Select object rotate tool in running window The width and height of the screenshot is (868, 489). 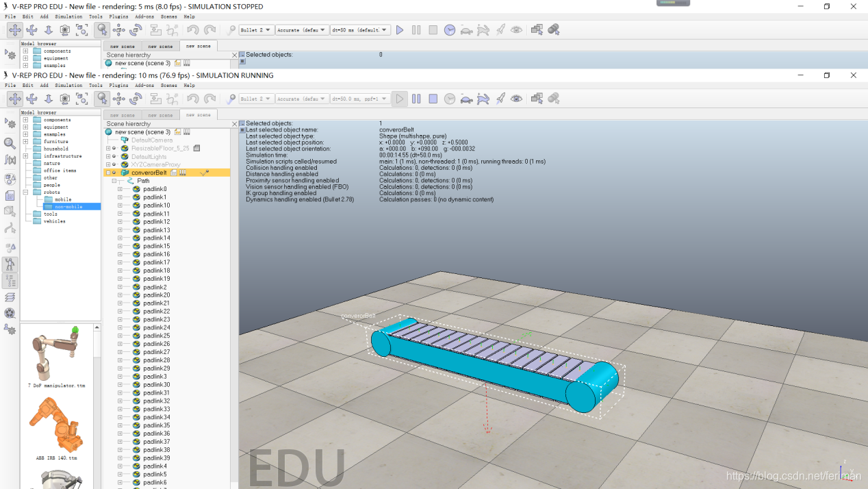pos(136,99)
